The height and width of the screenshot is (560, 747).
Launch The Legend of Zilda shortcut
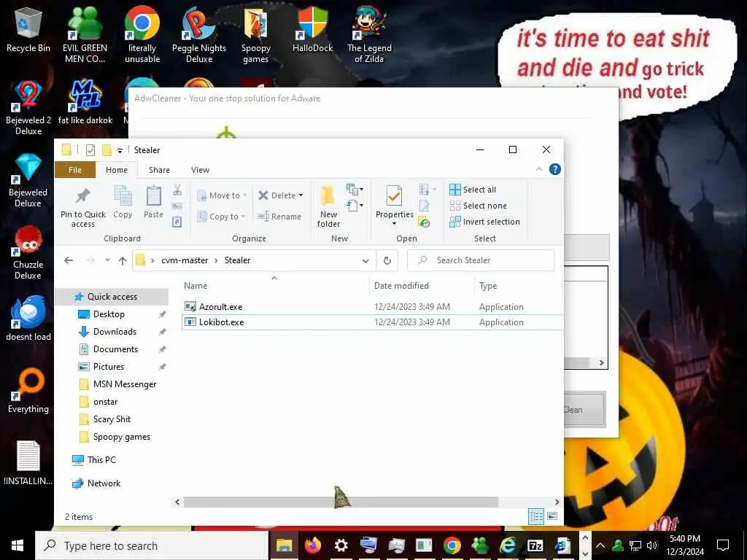369,35
